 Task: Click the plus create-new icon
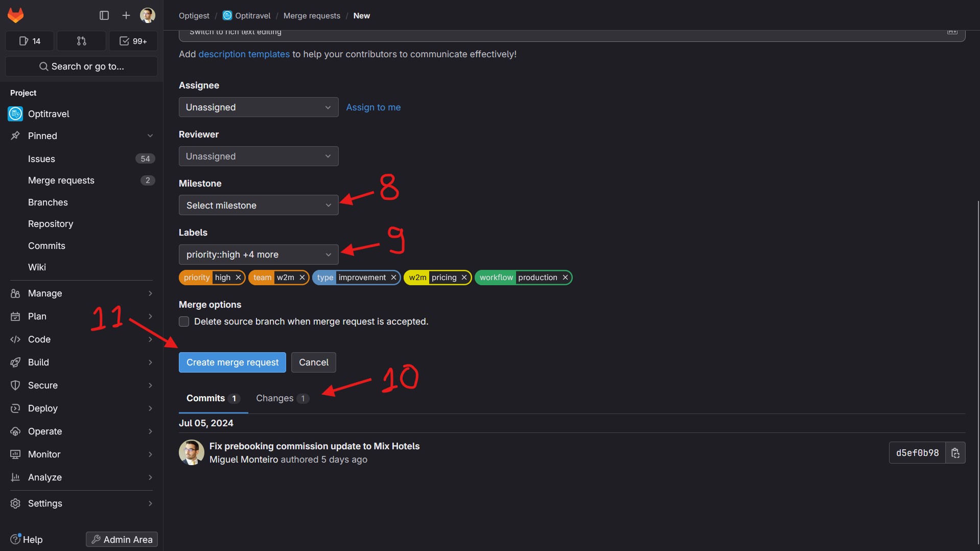(x=126, y=15)
